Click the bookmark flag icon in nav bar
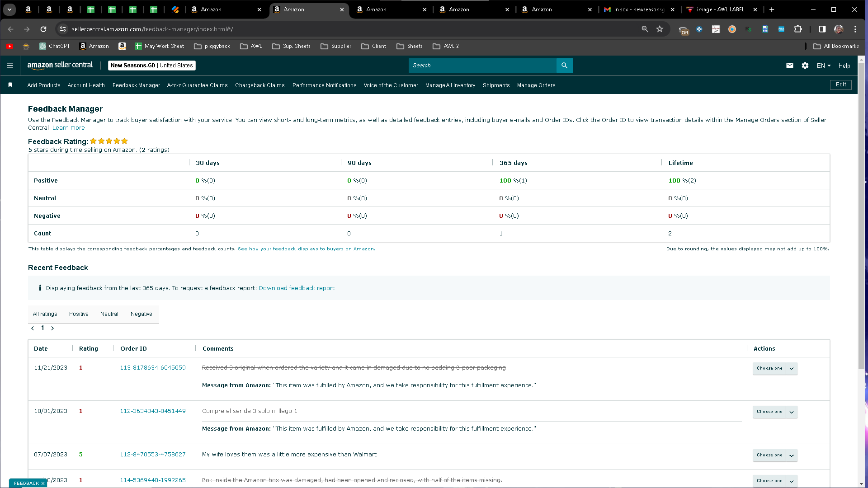The image size is (868, 488). [x=10, y=85]
